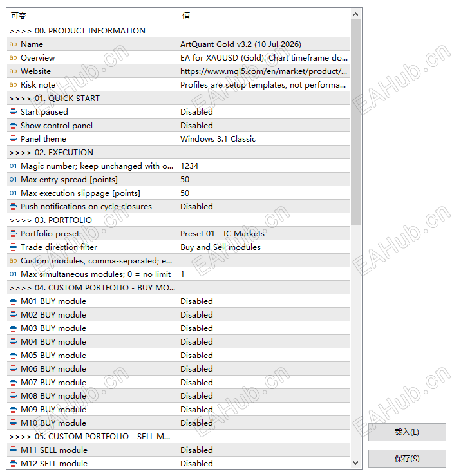Click the scrollbar up arrow
The width and height of the screenshot is (452, 476).
click(356, 14)
